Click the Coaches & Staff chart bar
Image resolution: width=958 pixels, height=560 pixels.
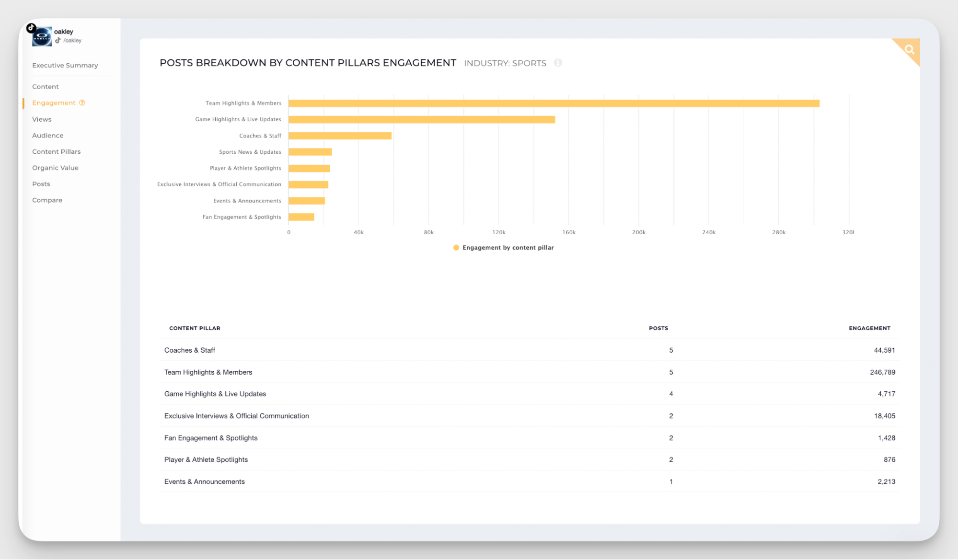click(340, 136)
